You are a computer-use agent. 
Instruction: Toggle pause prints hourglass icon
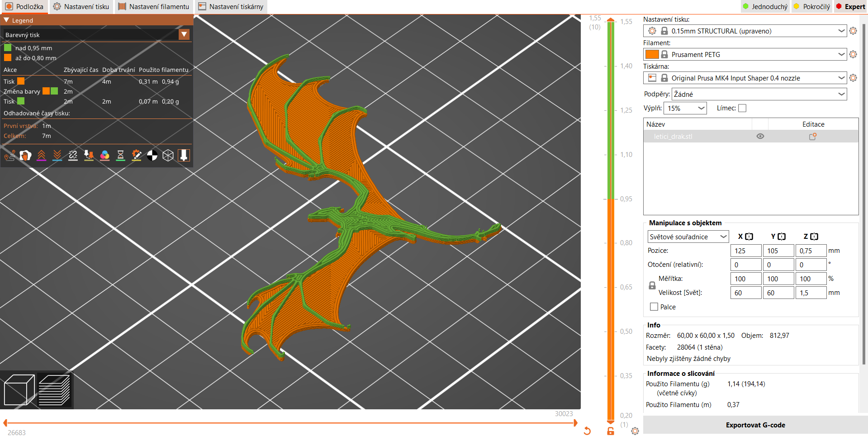120,156
